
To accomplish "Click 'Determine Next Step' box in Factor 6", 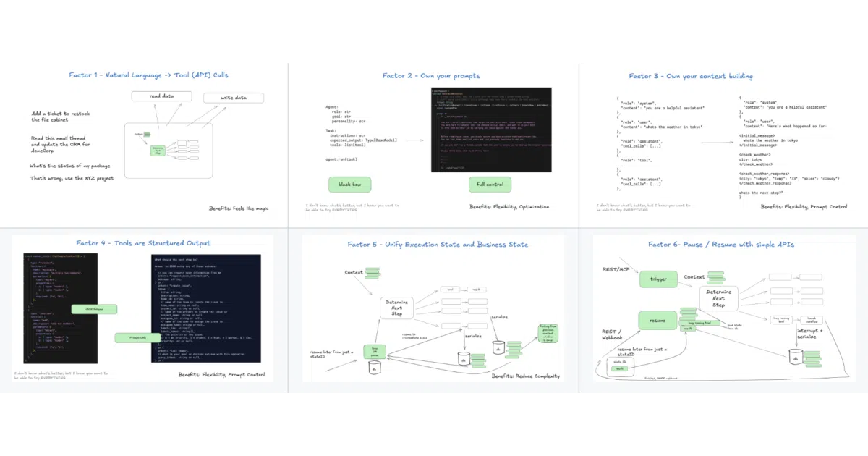I will click(718, 298).
